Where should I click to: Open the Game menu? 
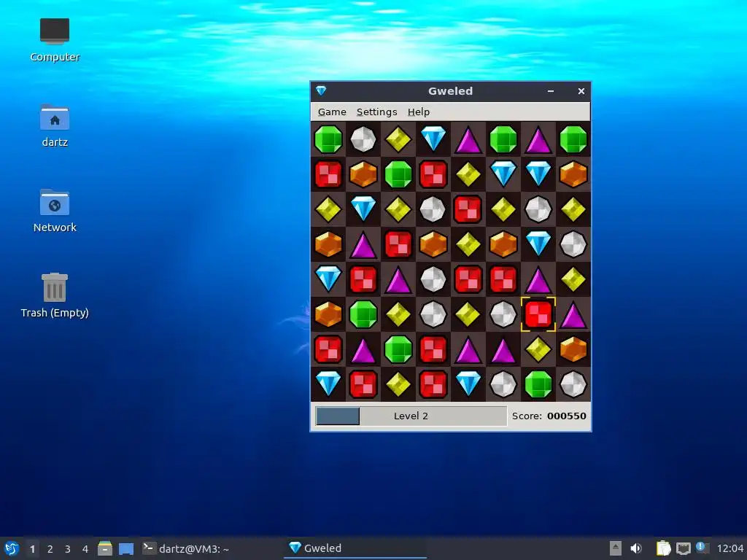[x=332, y=112]
